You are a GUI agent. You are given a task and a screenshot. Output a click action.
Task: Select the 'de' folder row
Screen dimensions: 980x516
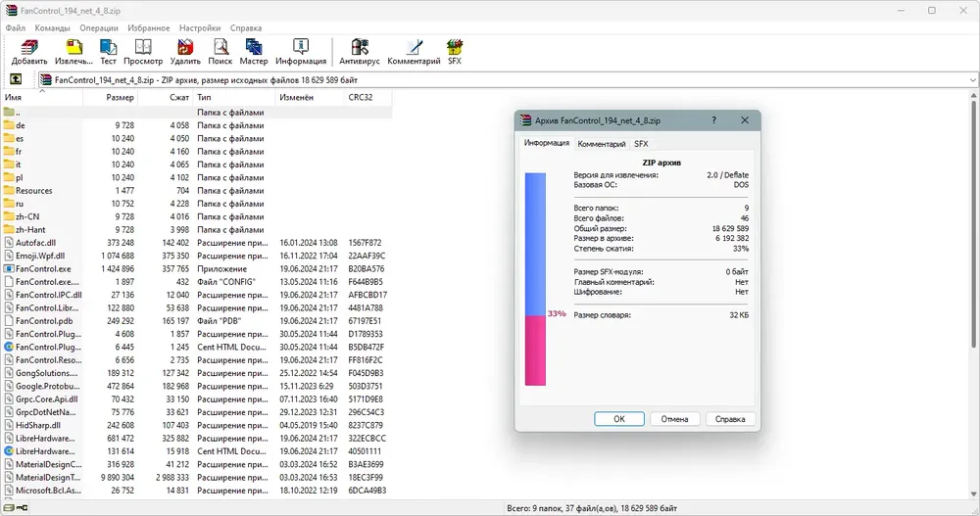(x=198, y=125)
